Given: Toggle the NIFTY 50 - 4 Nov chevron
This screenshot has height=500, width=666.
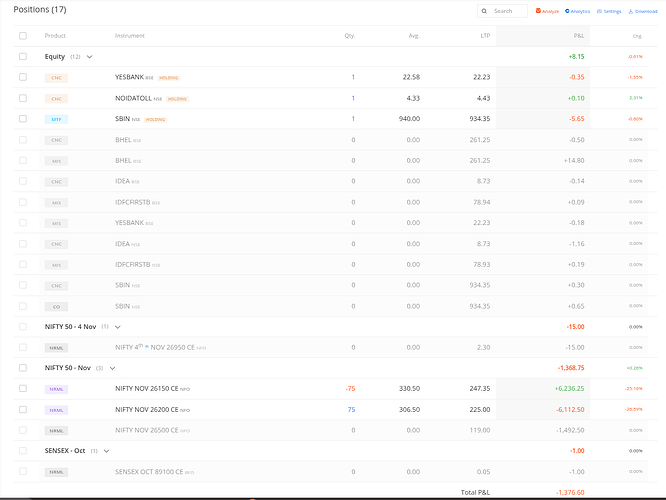Looking at the screenshot, I should [x=117, y=326].
